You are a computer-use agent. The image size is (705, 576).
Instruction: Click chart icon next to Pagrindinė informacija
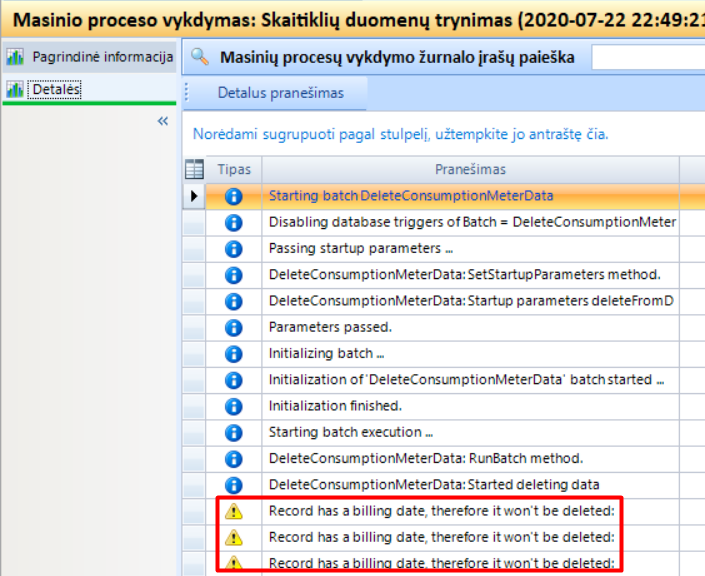click(x=15, y=57)
